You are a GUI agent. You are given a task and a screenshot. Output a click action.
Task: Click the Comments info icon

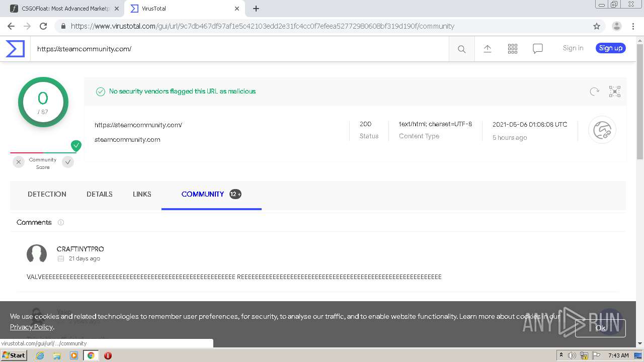[x=61, y=222]
